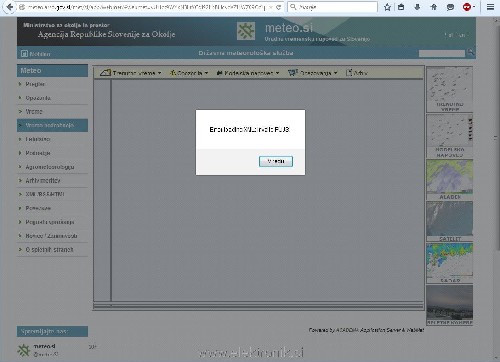Click the meteo.si sun logo
Screen dimensions: 500x362
click(246, 31)
